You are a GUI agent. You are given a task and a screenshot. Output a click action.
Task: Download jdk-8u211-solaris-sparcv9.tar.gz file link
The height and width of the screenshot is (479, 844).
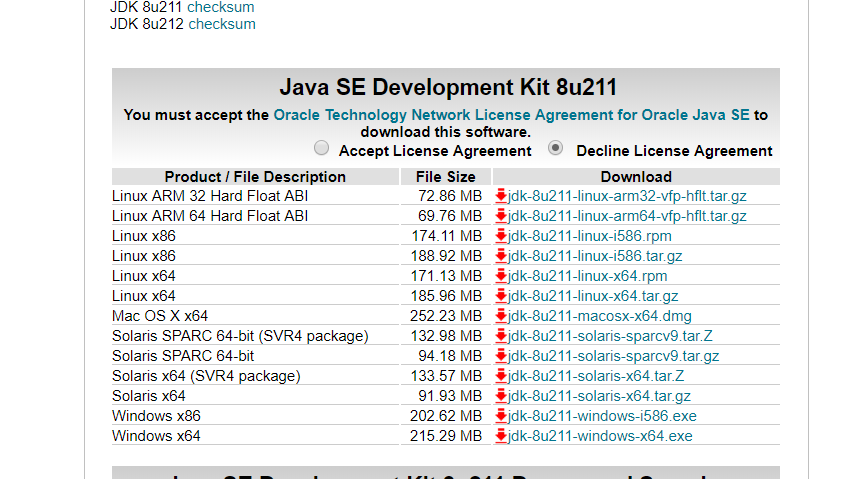point(614,356)
